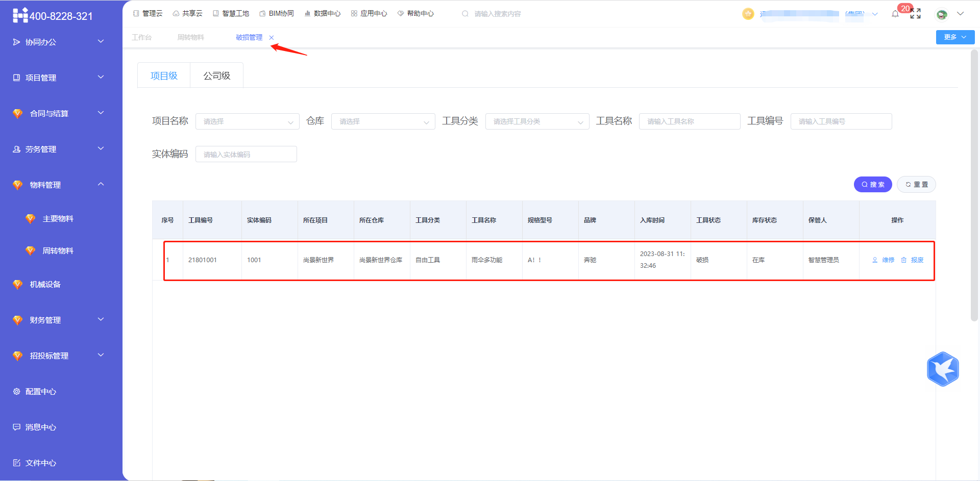
Task: Open user account dropdown arrow
Action: (x=960, y=14)
